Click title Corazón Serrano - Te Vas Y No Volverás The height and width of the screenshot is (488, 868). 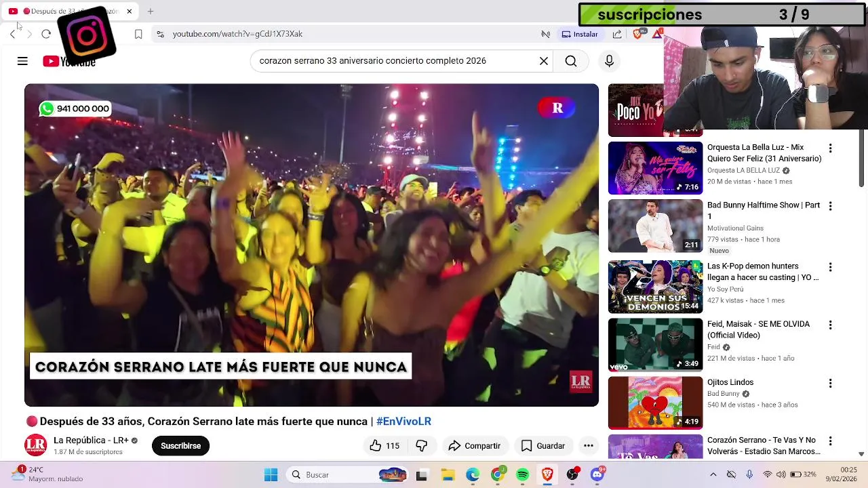click(x=764, y=445)
